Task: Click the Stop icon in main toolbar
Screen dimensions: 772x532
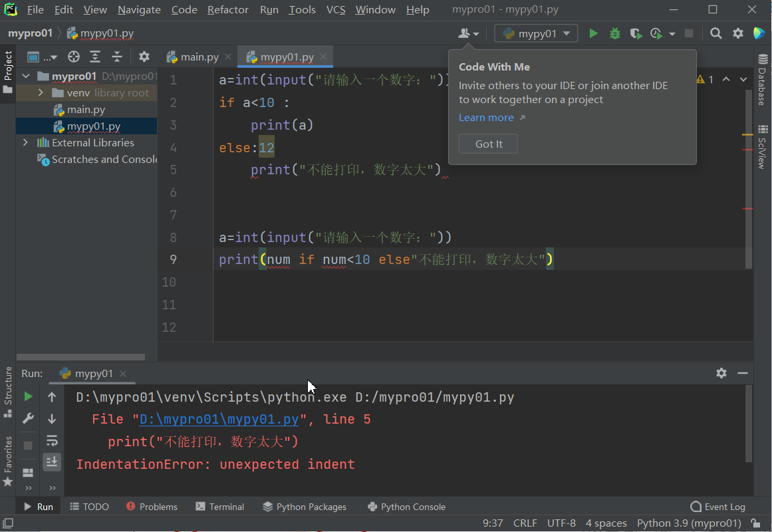Action: (x=689, y=33)
